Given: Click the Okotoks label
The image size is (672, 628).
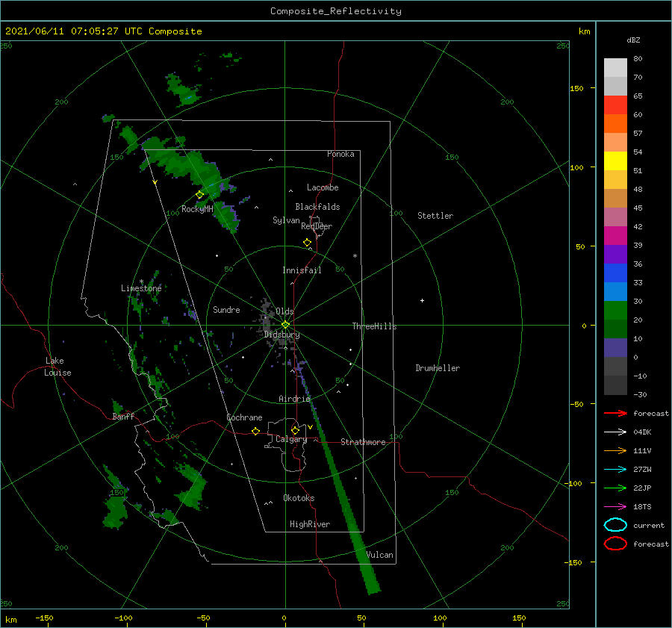Looking at the screenshot, I should (x=299, y=498).
